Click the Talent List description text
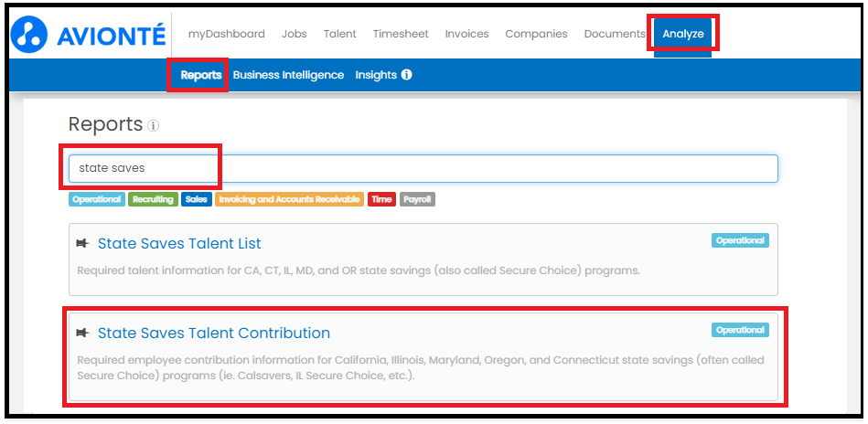The image size is (868, 424). click(359, 270)
